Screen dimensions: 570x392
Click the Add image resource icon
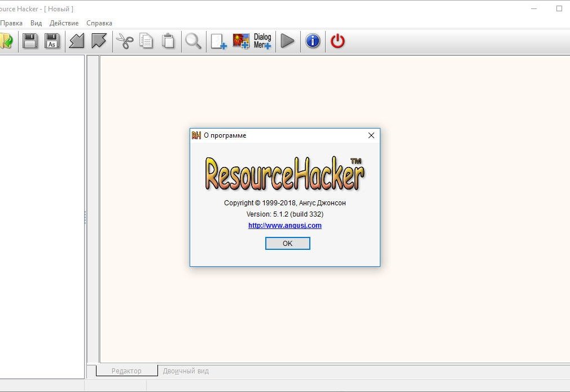coord(241,41)
